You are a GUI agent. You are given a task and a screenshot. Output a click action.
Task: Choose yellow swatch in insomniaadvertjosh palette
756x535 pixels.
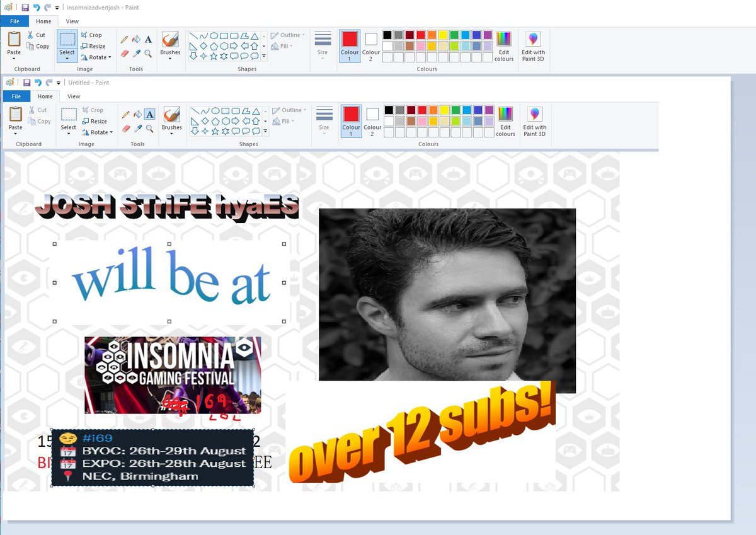[x=443, y=35]
